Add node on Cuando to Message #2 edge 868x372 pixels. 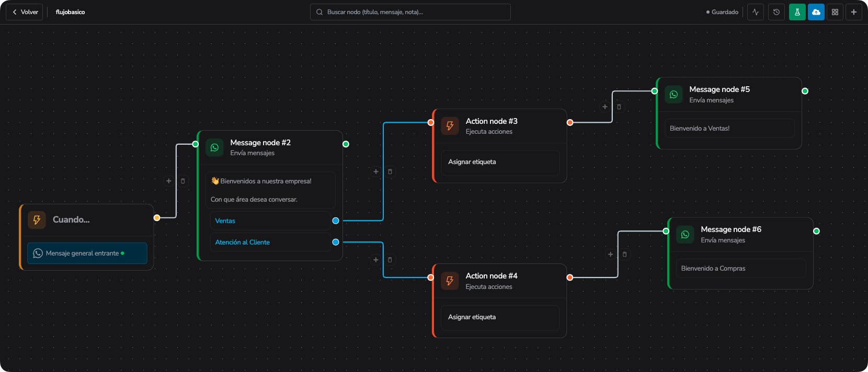(x=168, y=181)
